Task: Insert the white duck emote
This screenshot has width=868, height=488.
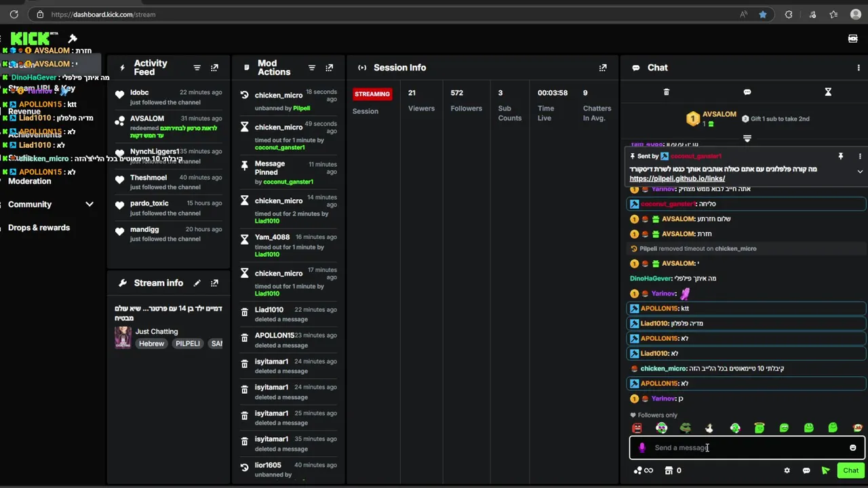Action: (x=709, y=428)
